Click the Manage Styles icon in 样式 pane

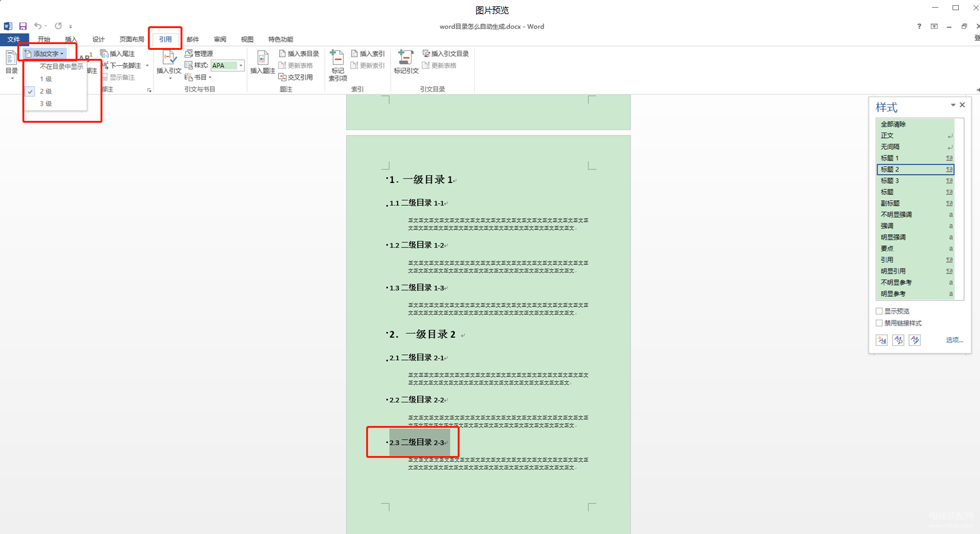[915, 340]
